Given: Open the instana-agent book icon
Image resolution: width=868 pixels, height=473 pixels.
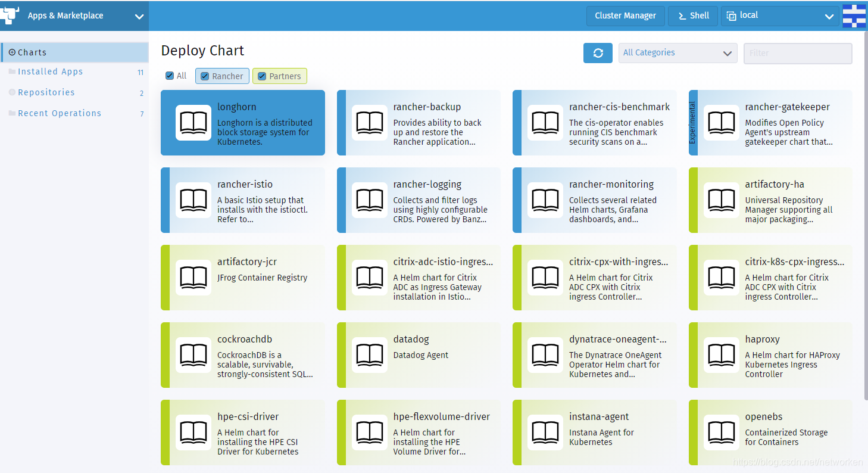Looking at the screenshot, I should [x=545, y=432].
